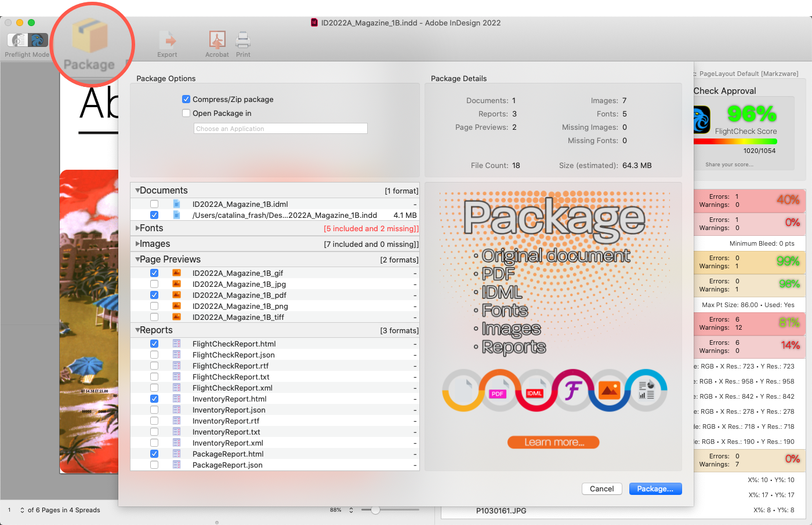Check the ID2022A_Magazine_1B.idml checkbox
Viewport: 812px width, 525px height.
(154, 204)
